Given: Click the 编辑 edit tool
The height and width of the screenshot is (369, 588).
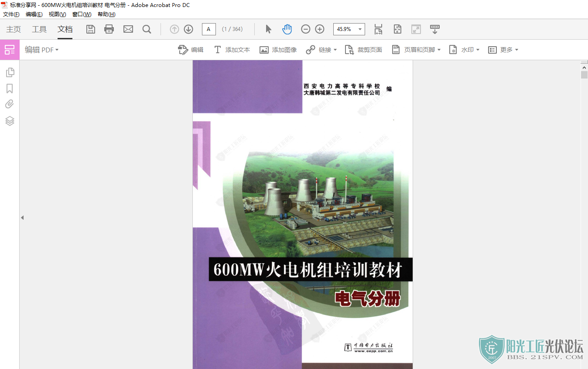Looking at the screenshot, I should [191, 50].
